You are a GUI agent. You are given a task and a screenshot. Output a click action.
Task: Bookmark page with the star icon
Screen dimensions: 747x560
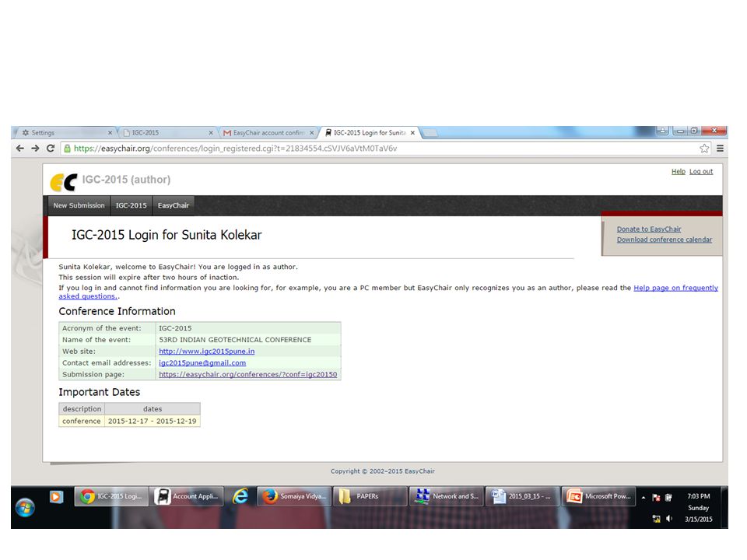704,149
